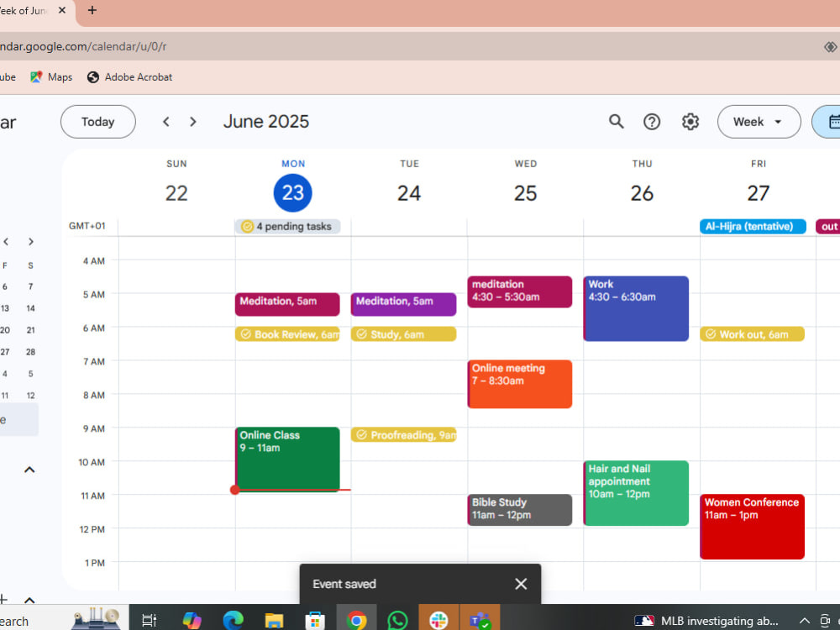Image resolution: width=840 pixels, height=630 pixels.
Task: Open Monday's Meditation 5am event
Action: click(287, 304)
